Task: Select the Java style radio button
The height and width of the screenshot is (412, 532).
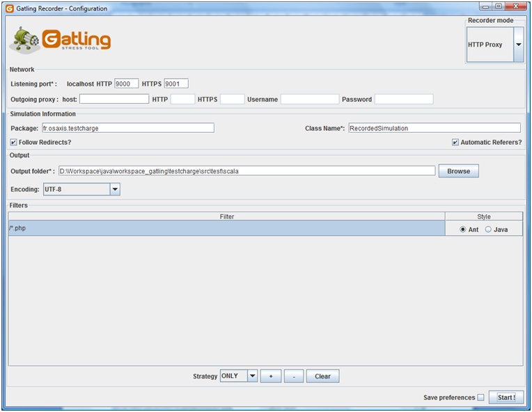Action: click(488, 230)
